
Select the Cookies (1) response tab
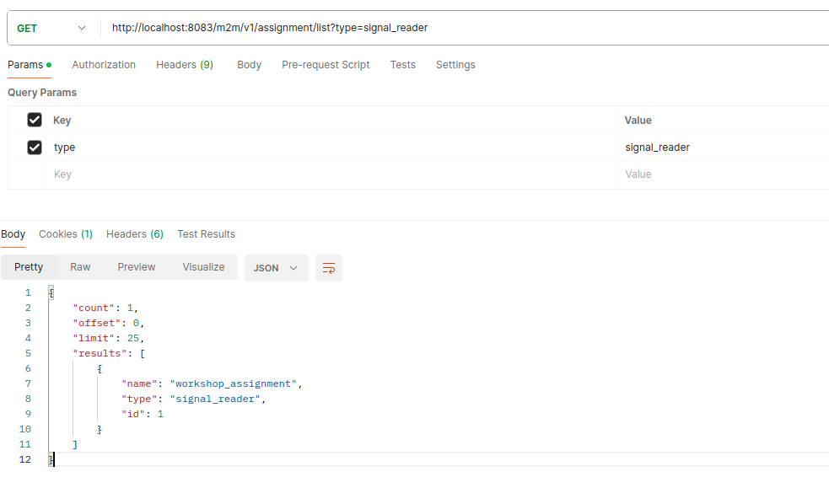(66, 234)
